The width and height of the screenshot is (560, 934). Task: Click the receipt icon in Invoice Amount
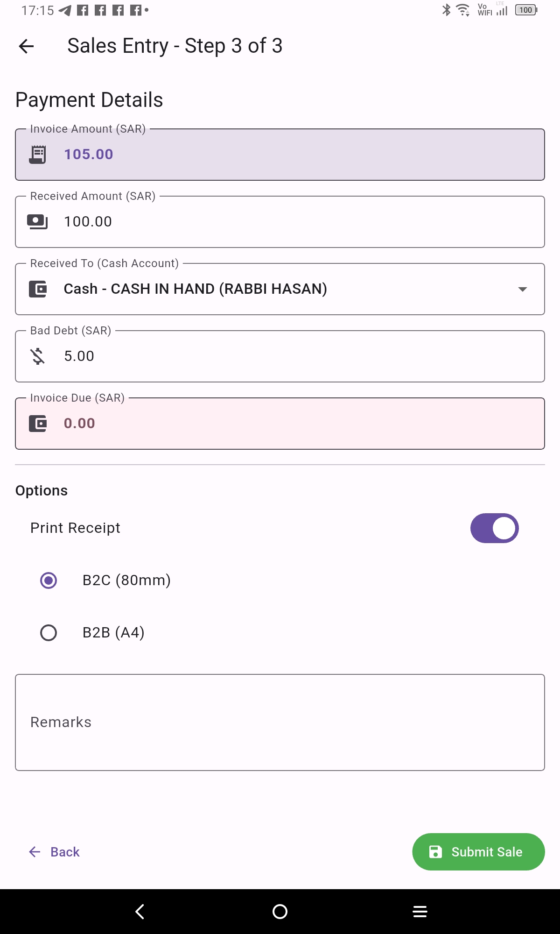38,155
